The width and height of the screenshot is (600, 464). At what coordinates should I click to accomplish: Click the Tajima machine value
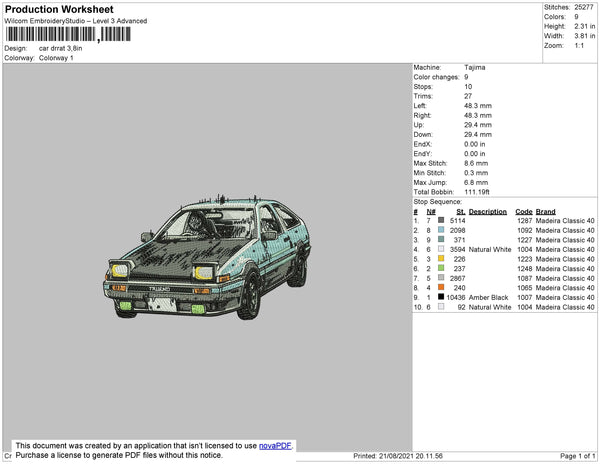(x=476, y=68)
